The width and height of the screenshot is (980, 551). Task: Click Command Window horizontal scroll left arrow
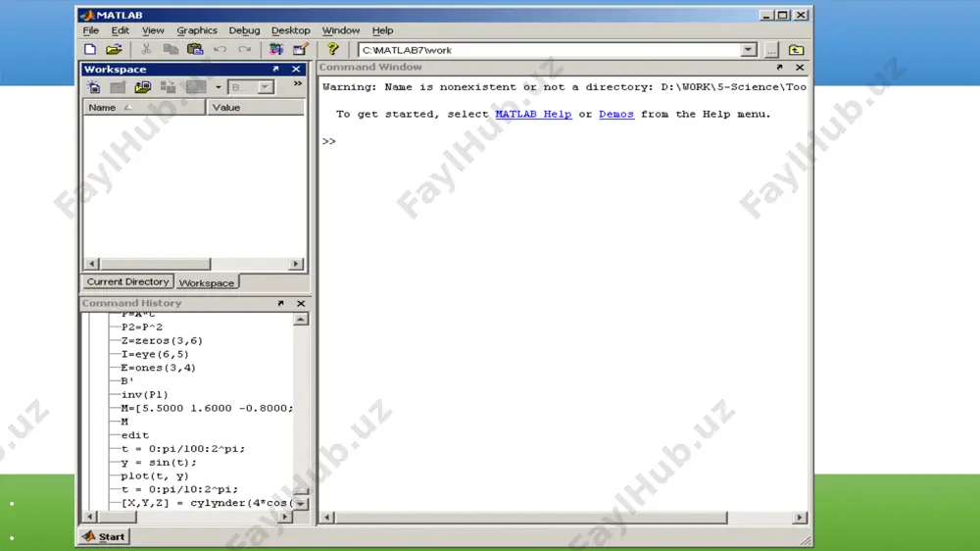point(326,518)
